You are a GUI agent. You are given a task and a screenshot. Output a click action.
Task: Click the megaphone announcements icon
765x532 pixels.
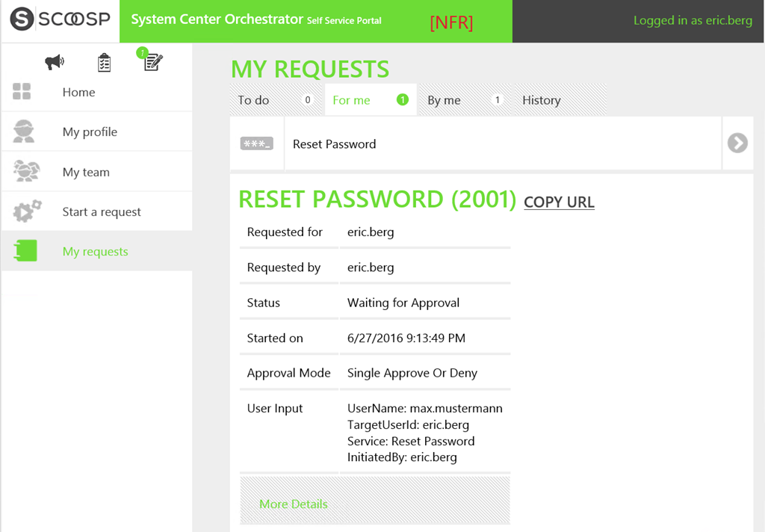point(55,63)
